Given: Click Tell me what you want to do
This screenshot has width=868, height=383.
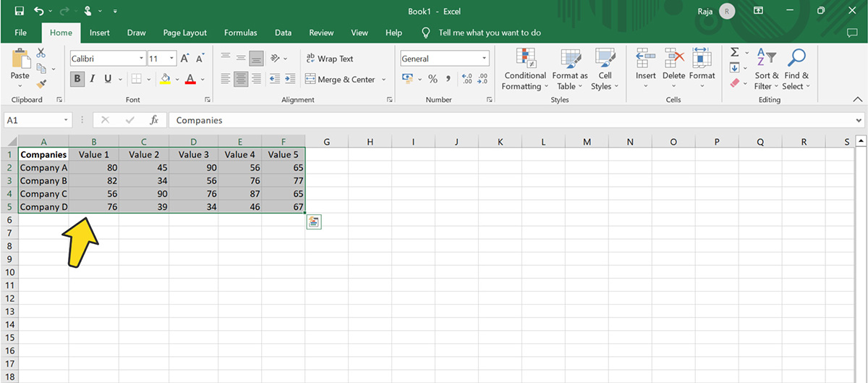Looking at the screenshot, I should (489, 33).
